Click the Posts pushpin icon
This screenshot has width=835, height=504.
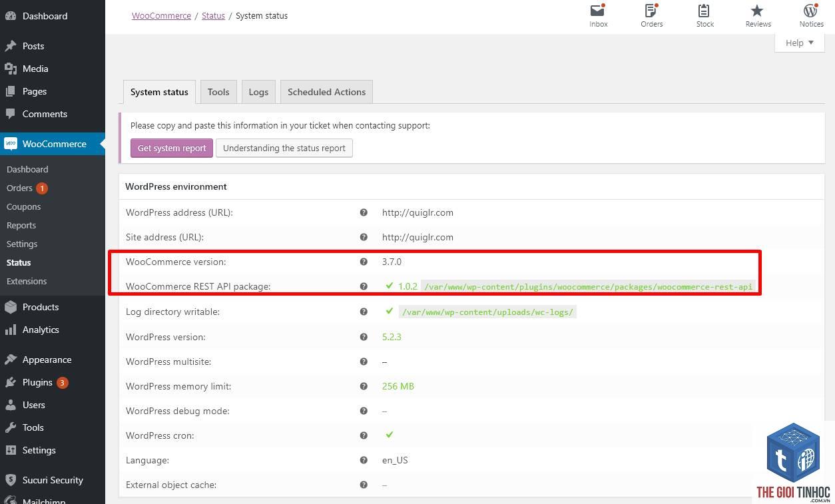click(10, 46)
